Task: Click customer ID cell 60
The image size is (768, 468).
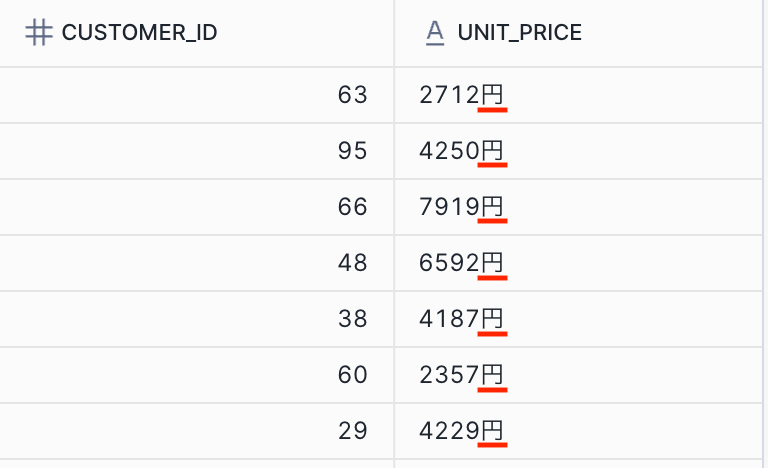Action: pyautogui.click(x=352, y=375)
